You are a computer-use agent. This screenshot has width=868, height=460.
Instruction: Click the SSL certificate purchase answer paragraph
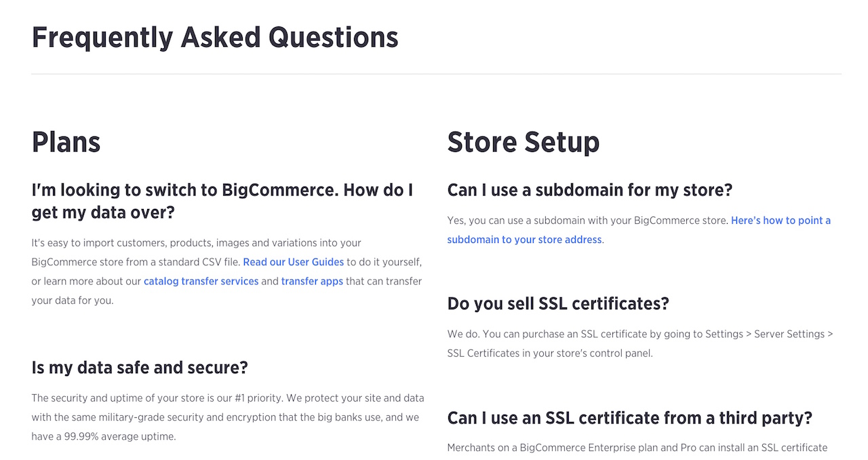(640, 343)
